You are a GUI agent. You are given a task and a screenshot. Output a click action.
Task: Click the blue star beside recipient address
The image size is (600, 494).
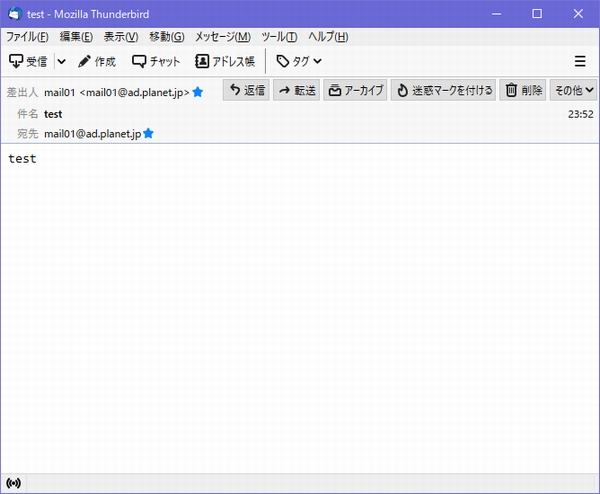pos(148,133)
